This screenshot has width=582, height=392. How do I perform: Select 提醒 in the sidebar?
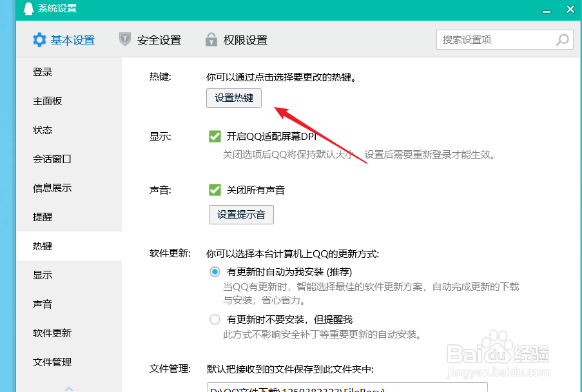click(69, 217)
